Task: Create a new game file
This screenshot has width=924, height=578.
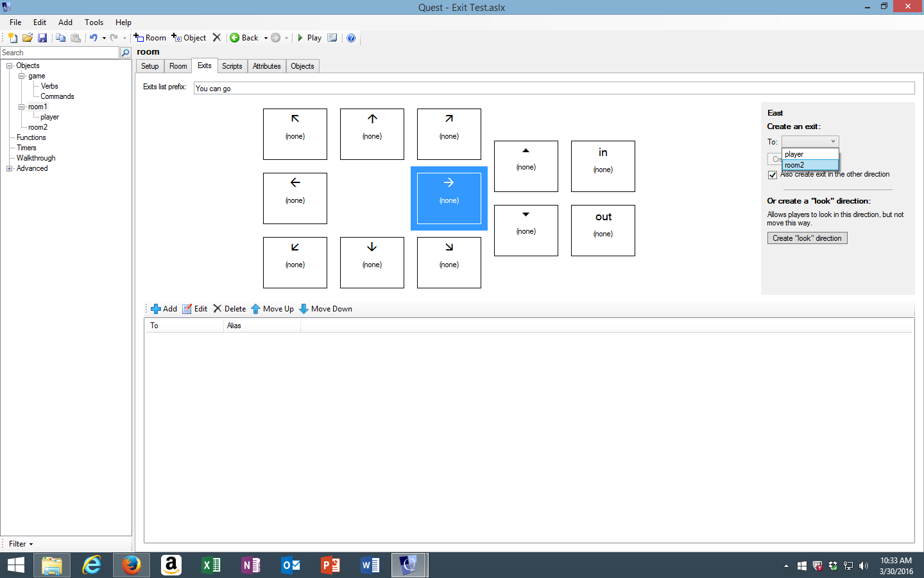Action: pyautogui.click(x=12, y=38)
